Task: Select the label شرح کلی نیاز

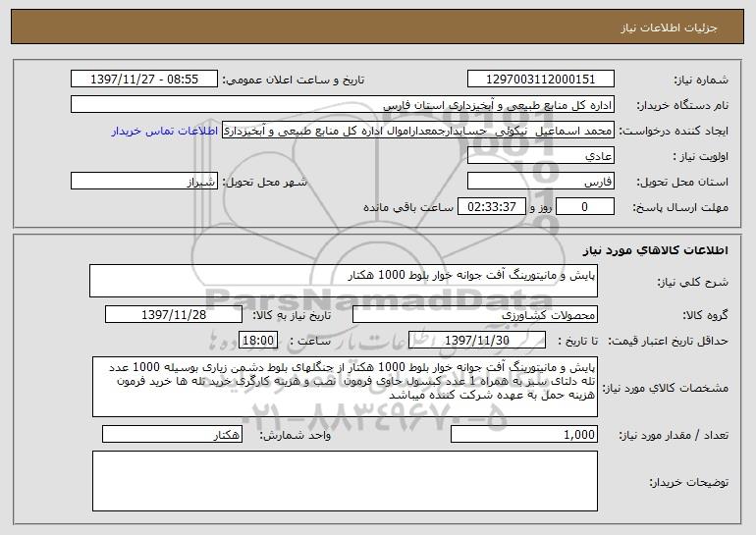Action: (693, 282)
